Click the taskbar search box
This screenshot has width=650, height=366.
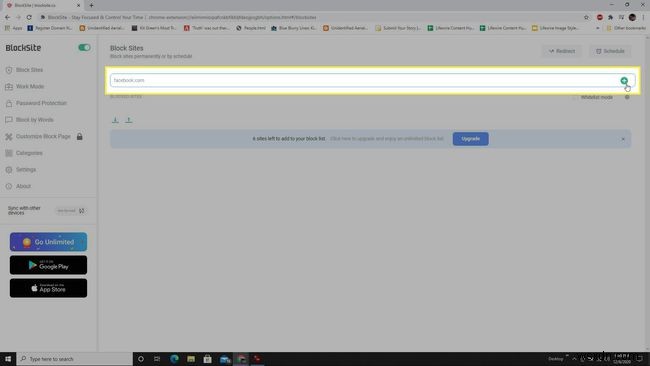tap(75, 359)
